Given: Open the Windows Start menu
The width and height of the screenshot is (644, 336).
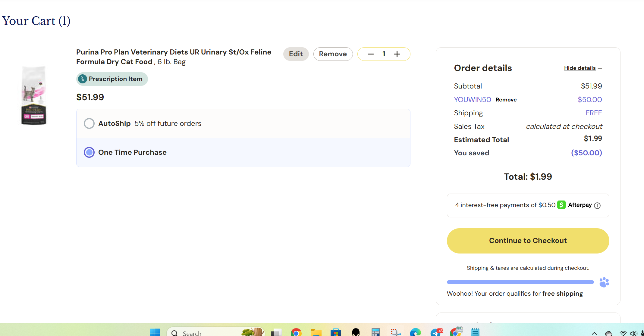Looking at the screenshot, I should pyautogui.click(x=155, y=332).
